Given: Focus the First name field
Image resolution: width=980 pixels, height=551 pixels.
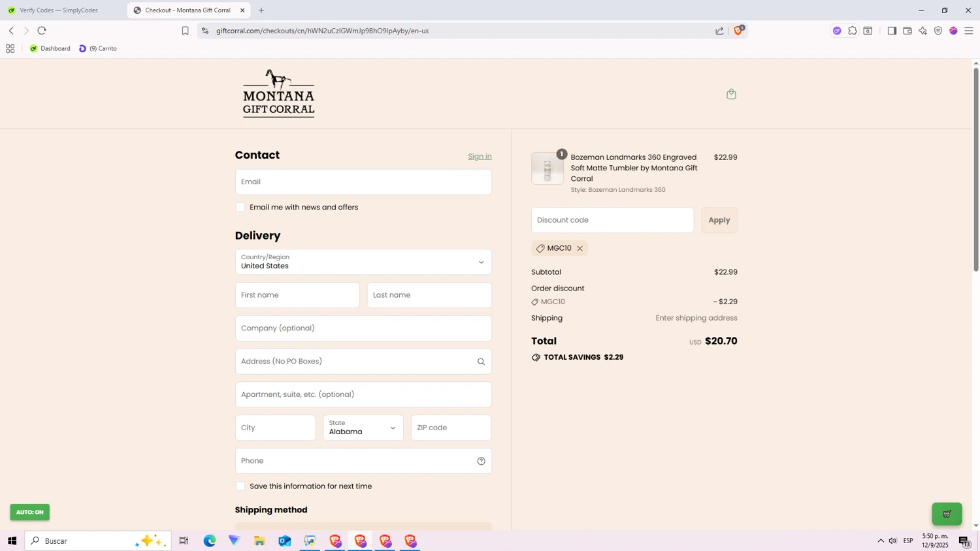Looking at the screenshot, I should [x=297, y=295].
